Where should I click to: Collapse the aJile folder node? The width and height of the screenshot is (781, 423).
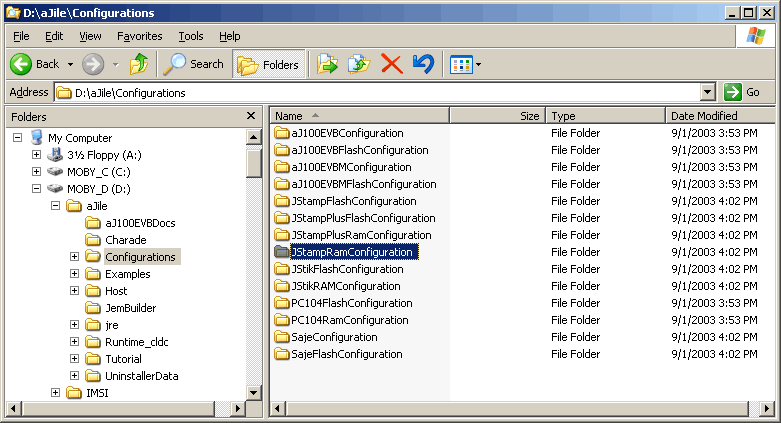click(x=55, y=205)
